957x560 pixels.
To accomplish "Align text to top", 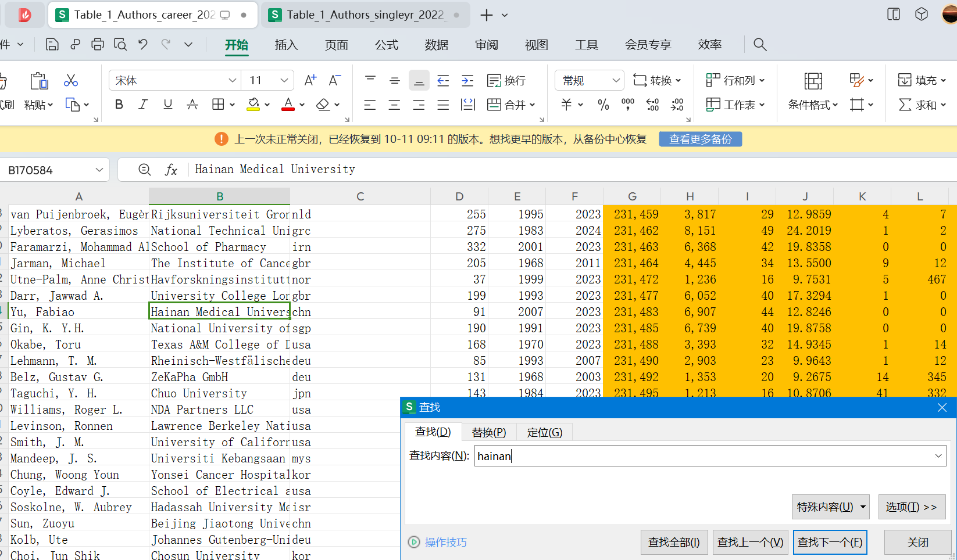I will (x=370, y=80).
